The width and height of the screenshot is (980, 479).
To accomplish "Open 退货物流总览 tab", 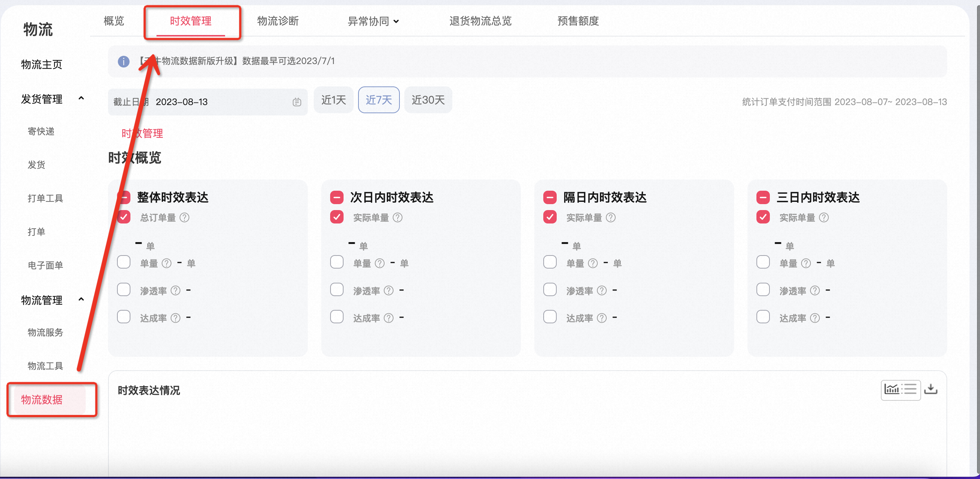I will pyautogui.click(x=480, y=21).
